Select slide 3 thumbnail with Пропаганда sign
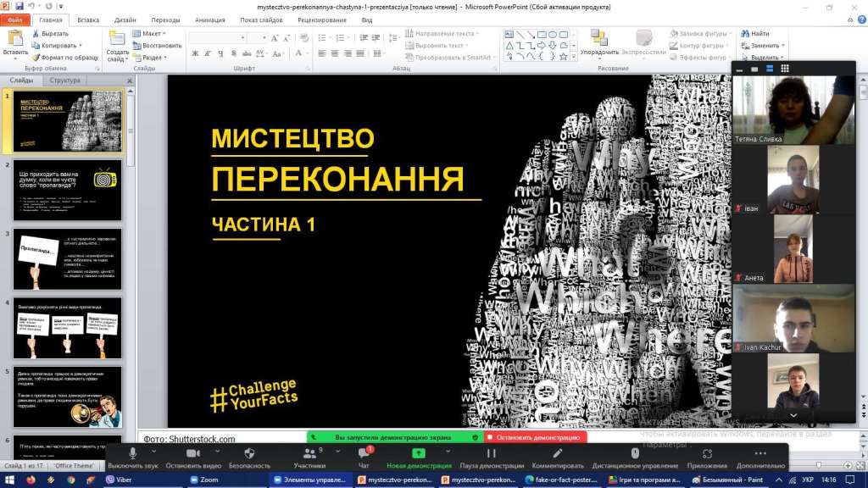Image resolution: width=868 pixels, height=488 pixels. [x=67, y=259]
